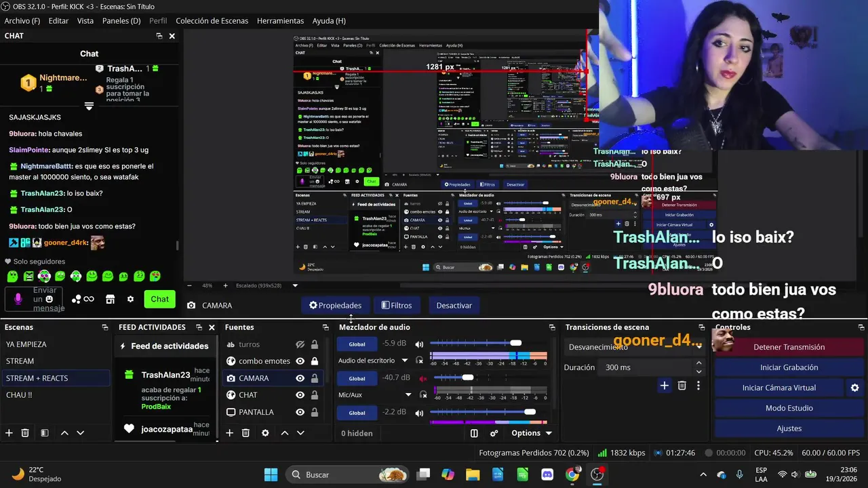Hide the PANTALLA source
Screen dimensions: 868x488
point(300,412)
